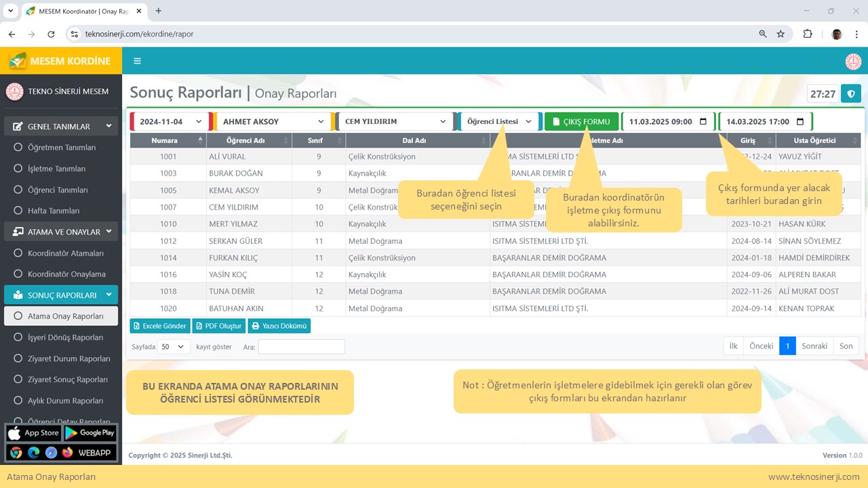
Task: Reload the page with the refresh icon
Action: click(51, 34)
